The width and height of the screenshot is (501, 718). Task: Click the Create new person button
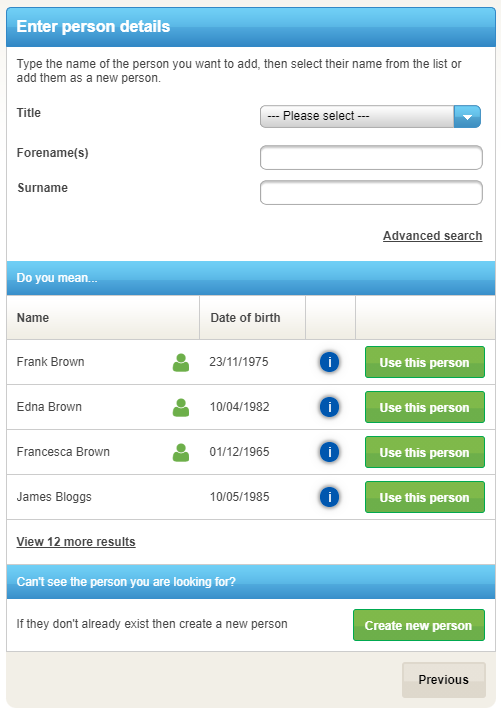[419, 625]
